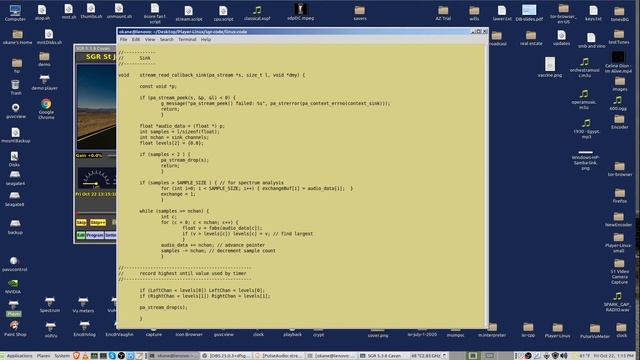The height and width of the screenshot is (360, 640).
Task: Select the SPARK_GAP_RADIO.wav file icon
Action: pos(618,302)
